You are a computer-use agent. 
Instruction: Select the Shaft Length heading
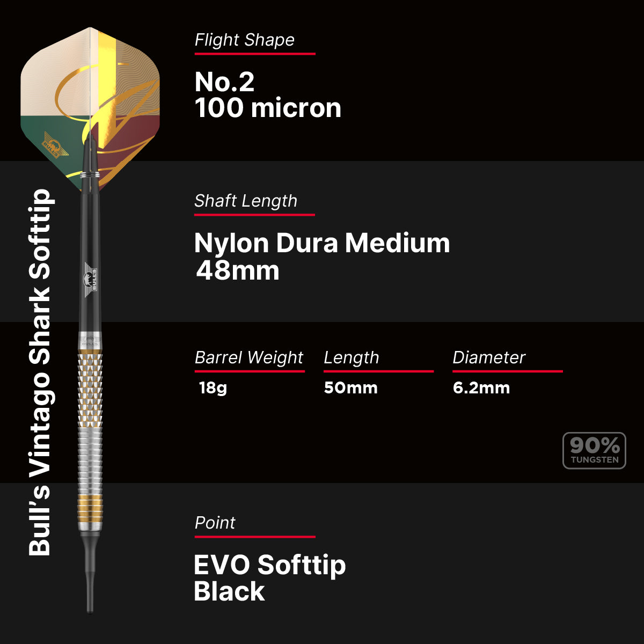pyautogui.click(x=245, y=201)
